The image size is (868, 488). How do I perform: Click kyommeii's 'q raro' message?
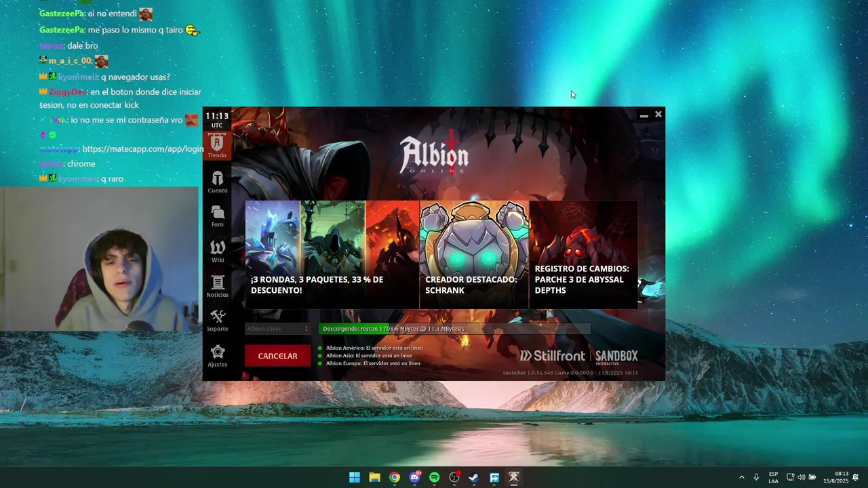pyautogui.click(x=81, y=178)
